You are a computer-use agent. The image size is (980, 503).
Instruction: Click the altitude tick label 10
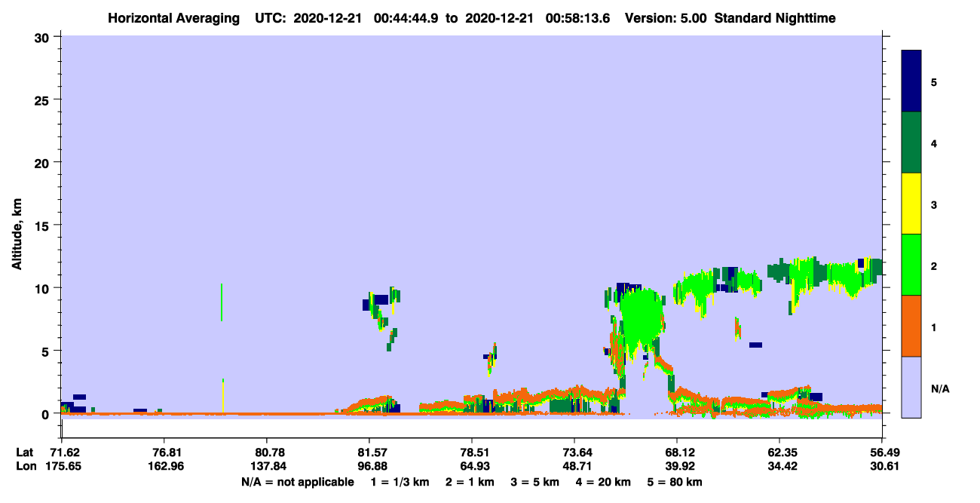[44, 288]
